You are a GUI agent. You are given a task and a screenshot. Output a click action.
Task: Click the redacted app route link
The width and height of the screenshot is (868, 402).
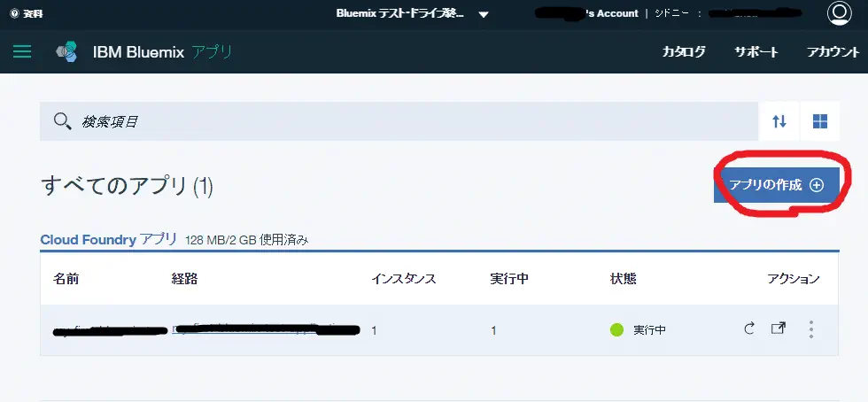point(266,330)
